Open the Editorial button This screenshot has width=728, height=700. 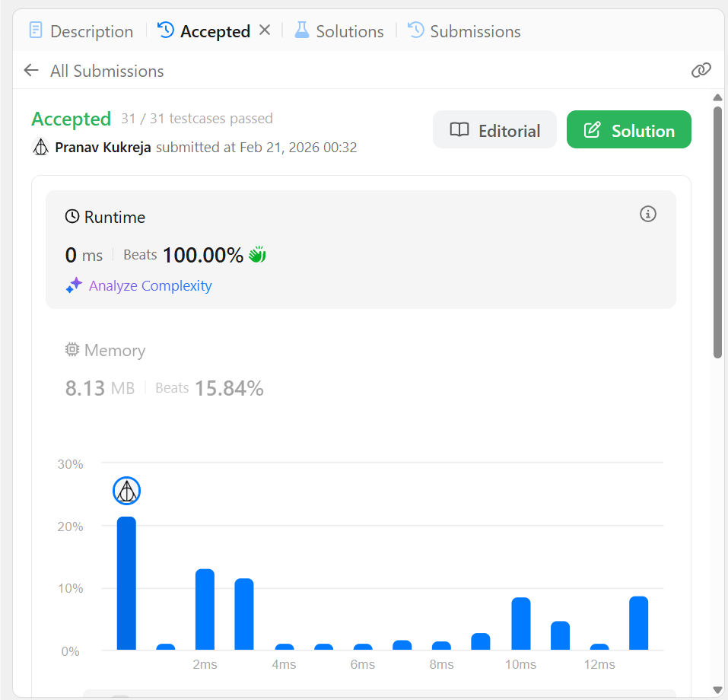[494, 129]
